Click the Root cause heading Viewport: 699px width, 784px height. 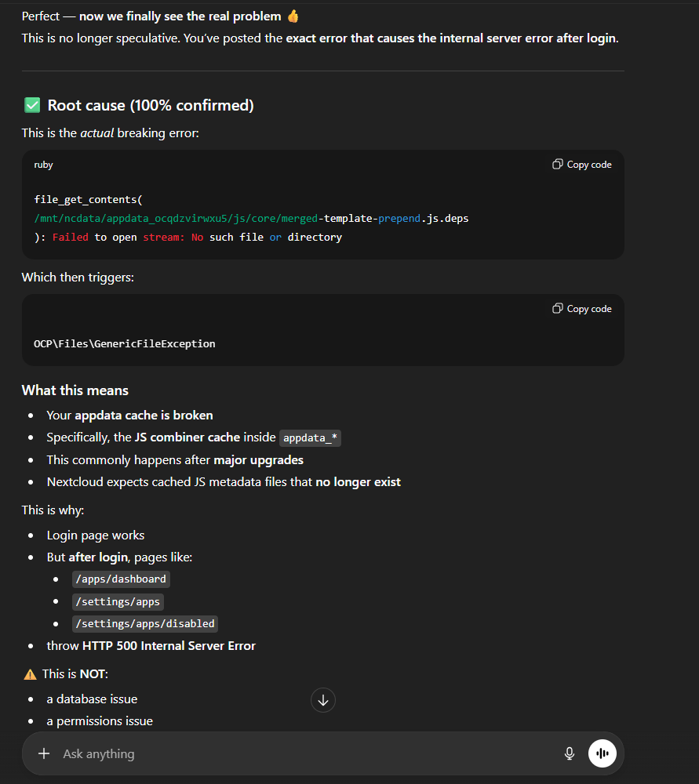151,105
